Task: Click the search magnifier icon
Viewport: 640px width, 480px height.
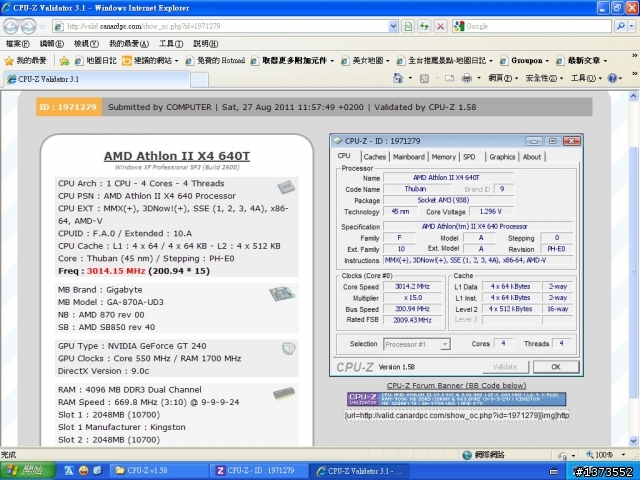Action: [620, 27]
